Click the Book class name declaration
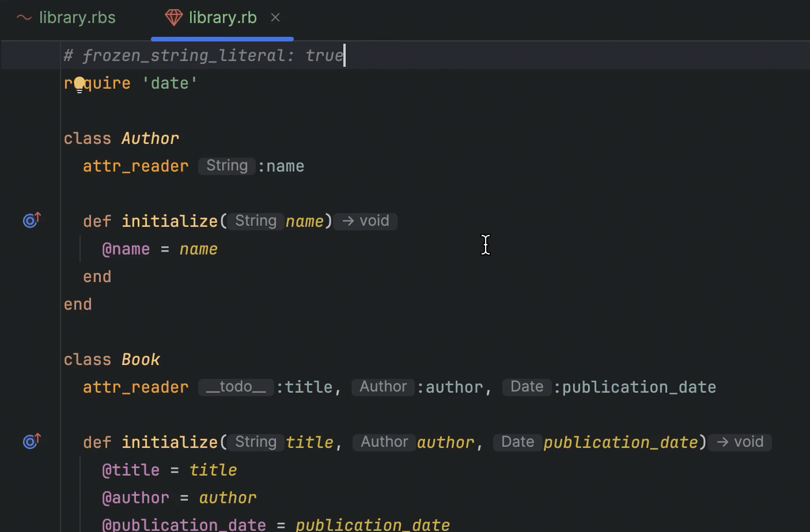Viewport: 810px width, 532px height. point(141,360)
